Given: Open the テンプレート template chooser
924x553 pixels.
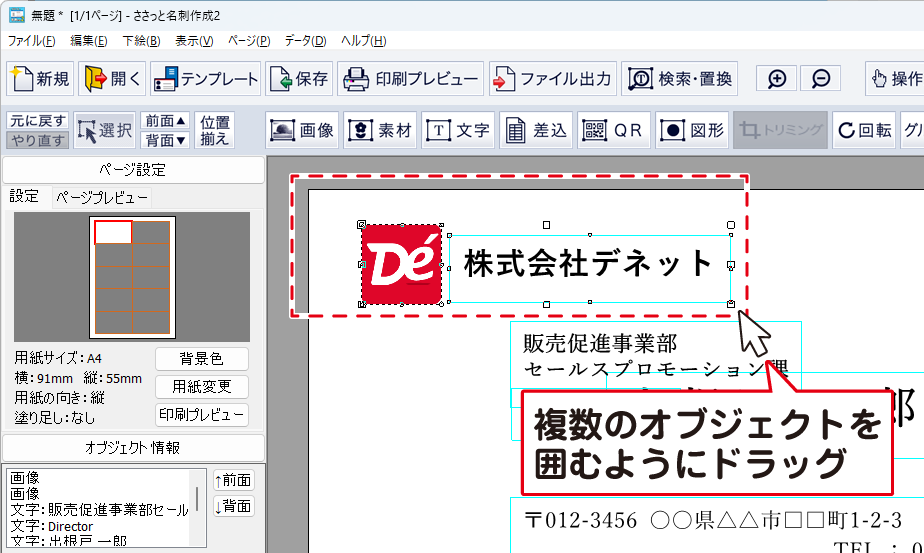Looking at the screenshot, I should point(205,78).
